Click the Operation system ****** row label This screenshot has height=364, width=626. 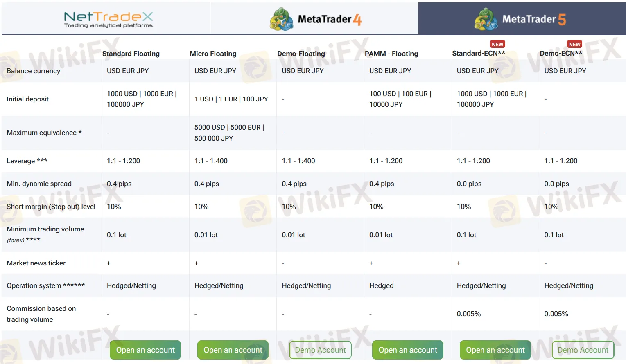(x=46, y=285)
